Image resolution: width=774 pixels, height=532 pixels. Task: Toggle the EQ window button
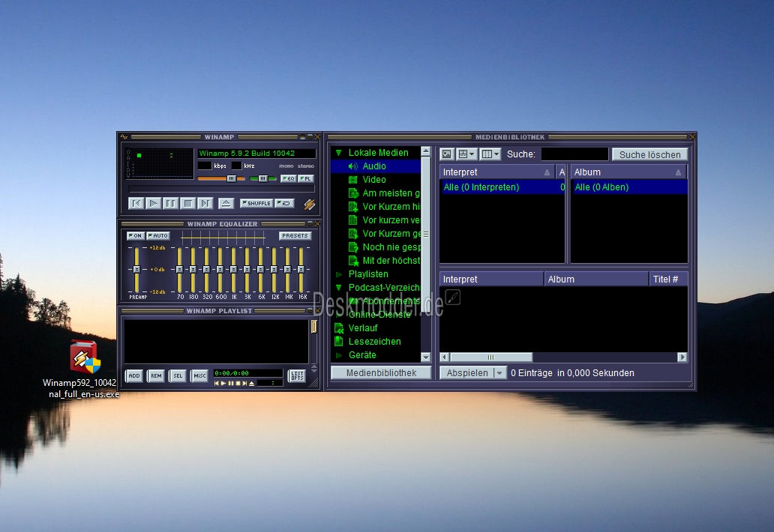(288, 178)
